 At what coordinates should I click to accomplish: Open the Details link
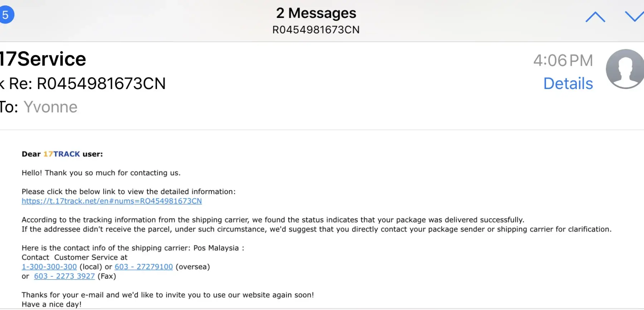point(568,84)
